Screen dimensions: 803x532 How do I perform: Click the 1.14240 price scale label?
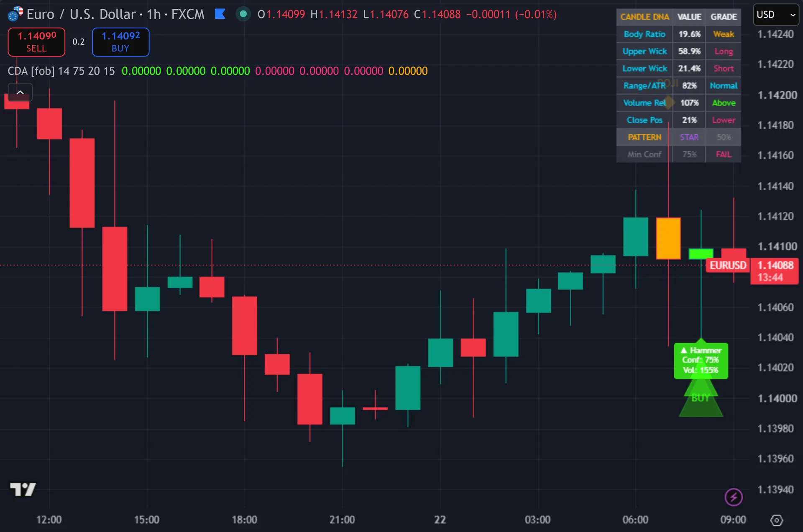pyautogui.click(x=775, y=34)
